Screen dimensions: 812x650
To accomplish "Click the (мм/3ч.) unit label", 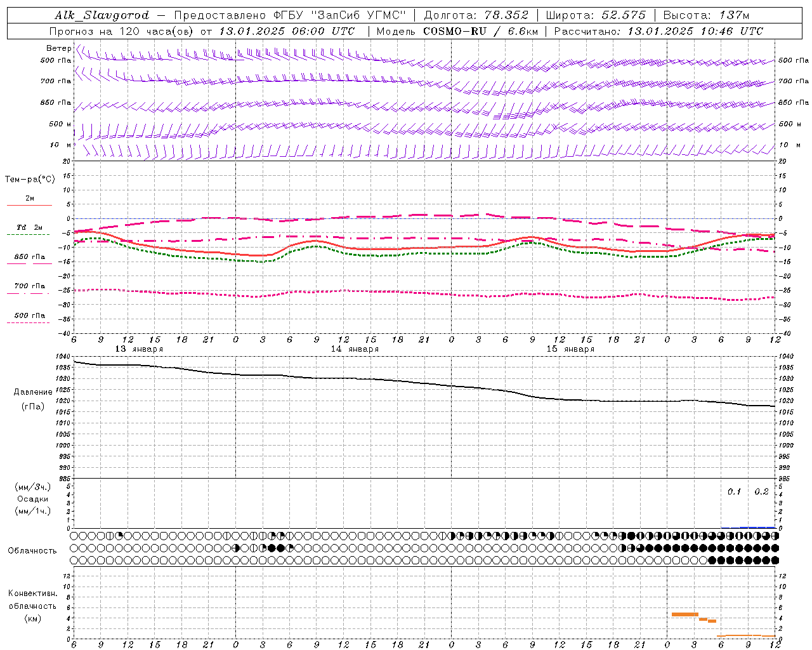I will point(32,487).
